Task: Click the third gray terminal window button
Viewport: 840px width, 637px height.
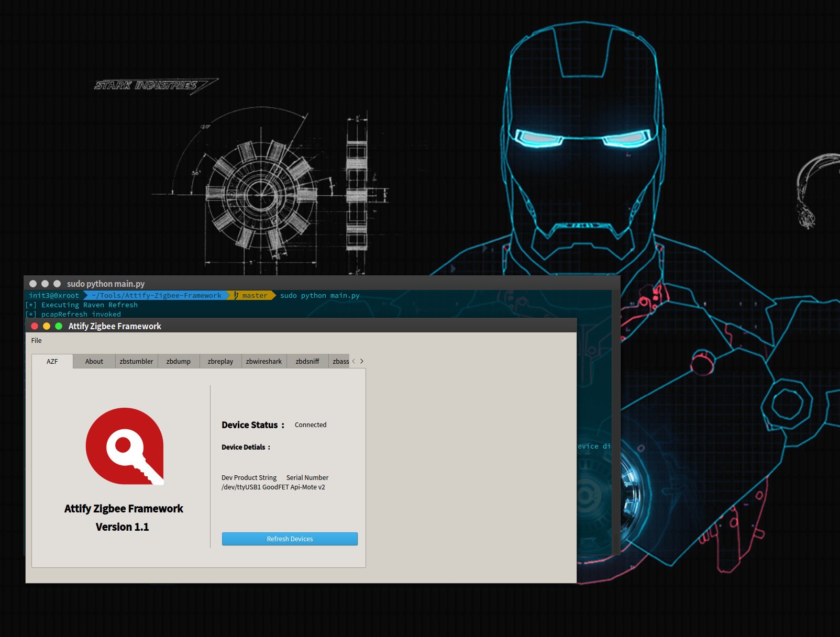Action: (57, 284)
